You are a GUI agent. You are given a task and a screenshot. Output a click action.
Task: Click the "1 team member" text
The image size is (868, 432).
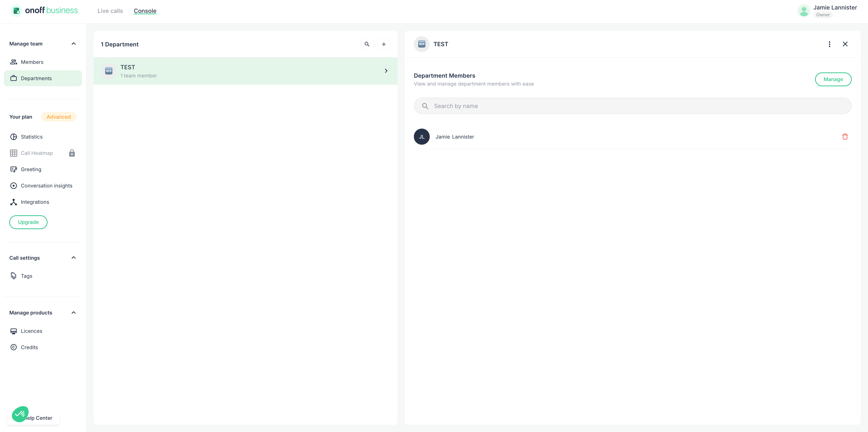(138, 76)
